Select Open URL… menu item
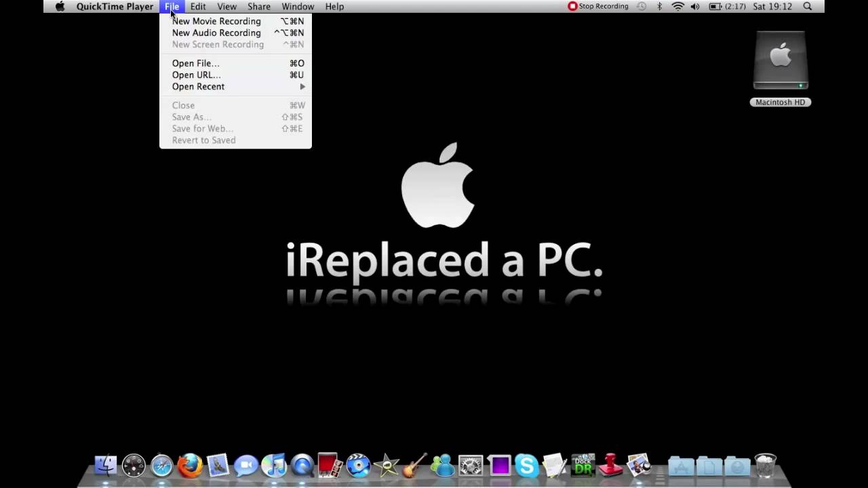 [235, 75]
